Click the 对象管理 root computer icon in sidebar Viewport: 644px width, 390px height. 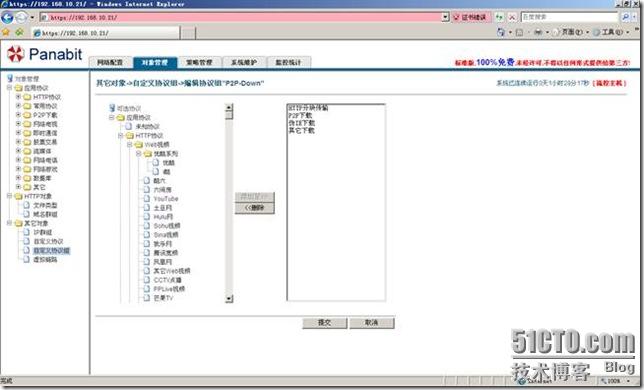tap(10, 78)
